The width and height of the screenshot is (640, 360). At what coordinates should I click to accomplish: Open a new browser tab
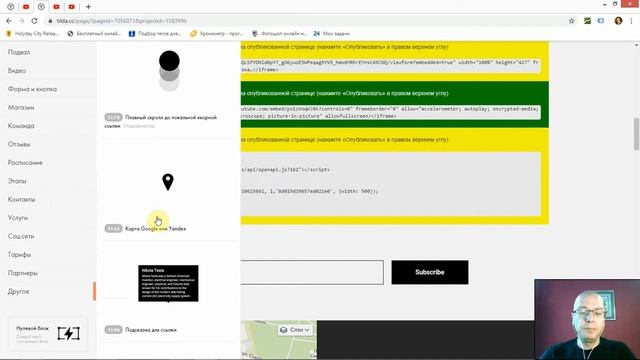pyautogui.click(x=88, y=7)
